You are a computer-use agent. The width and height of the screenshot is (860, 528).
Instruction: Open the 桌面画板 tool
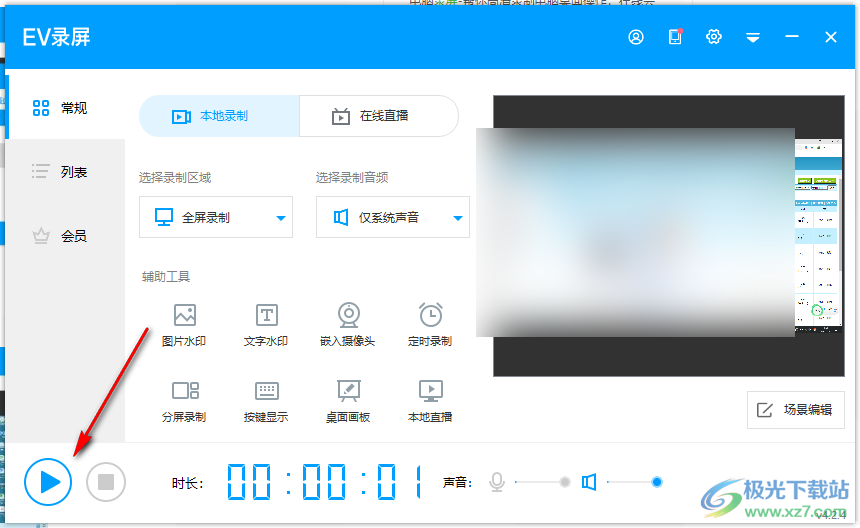(x=348, y=401)
